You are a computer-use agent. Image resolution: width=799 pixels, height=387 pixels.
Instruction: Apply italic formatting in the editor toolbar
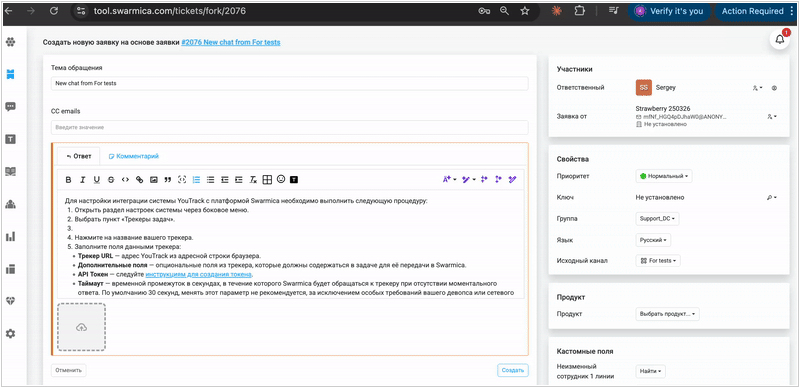[x=83, y=179]
